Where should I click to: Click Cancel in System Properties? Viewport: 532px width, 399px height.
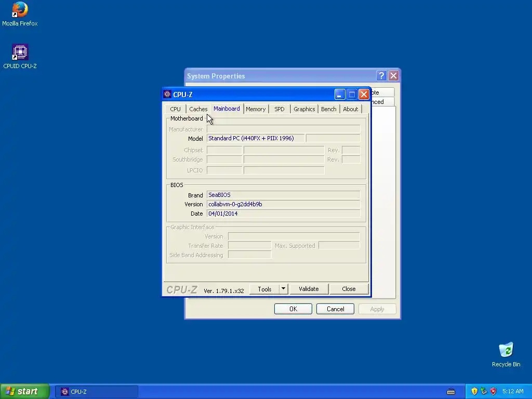point(335,309)
